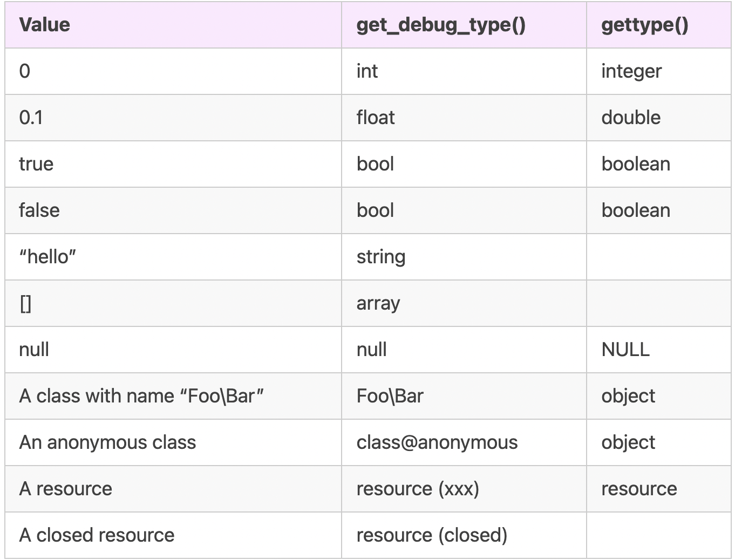This screenshot has width=735, height=560.
Task: Select the "resource (closed)" cell
Action: tap(432, 535)
